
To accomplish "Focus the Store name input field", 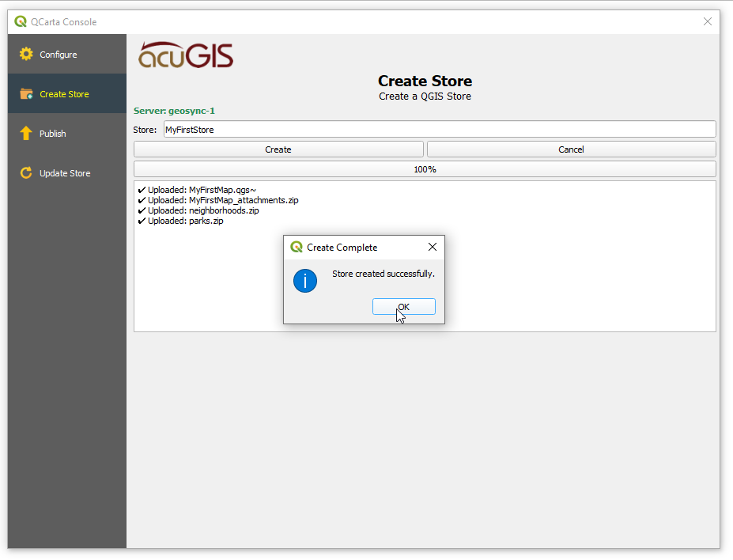I will coord(440,130).
